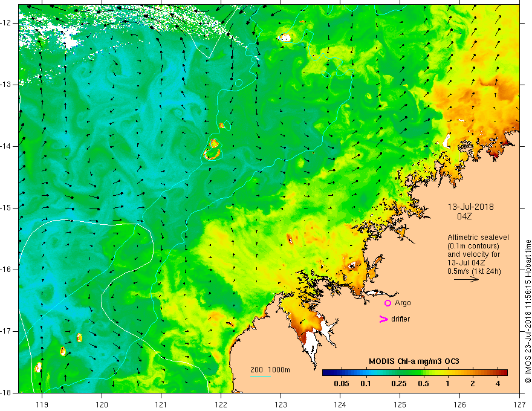Click longitude axis label "122"
The image size is (532, 411).
pyautogui.click(x=221, y=404)
